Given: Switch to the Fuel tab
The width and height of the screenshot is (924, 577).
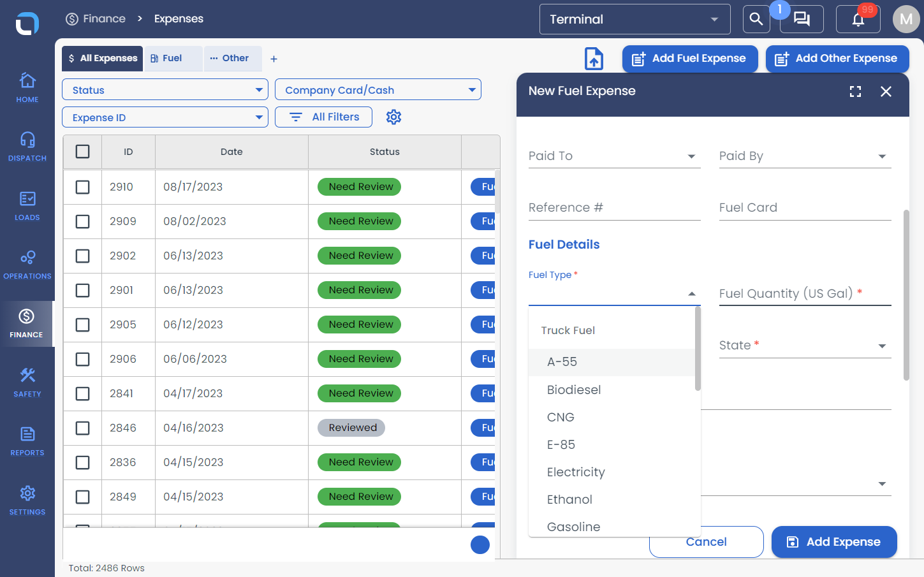Looking at the screenshot, I should pos(173,58).
